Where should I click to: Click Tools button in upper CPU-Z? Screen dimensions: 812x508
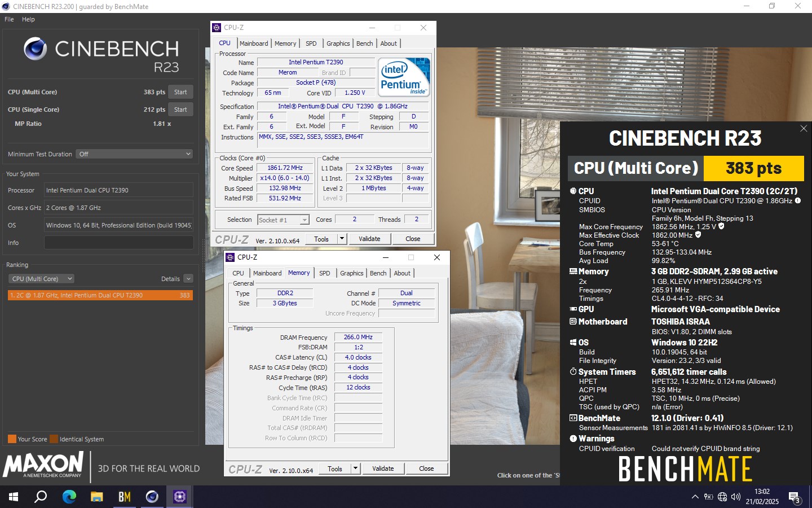[321, 239]
